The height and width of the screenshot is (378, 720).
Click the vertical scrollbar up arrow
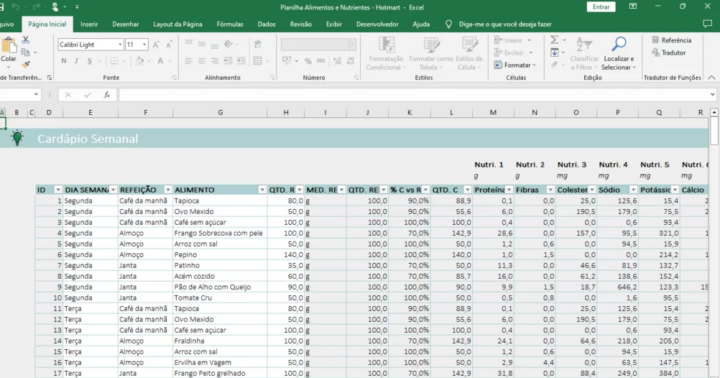coord(714,113)
